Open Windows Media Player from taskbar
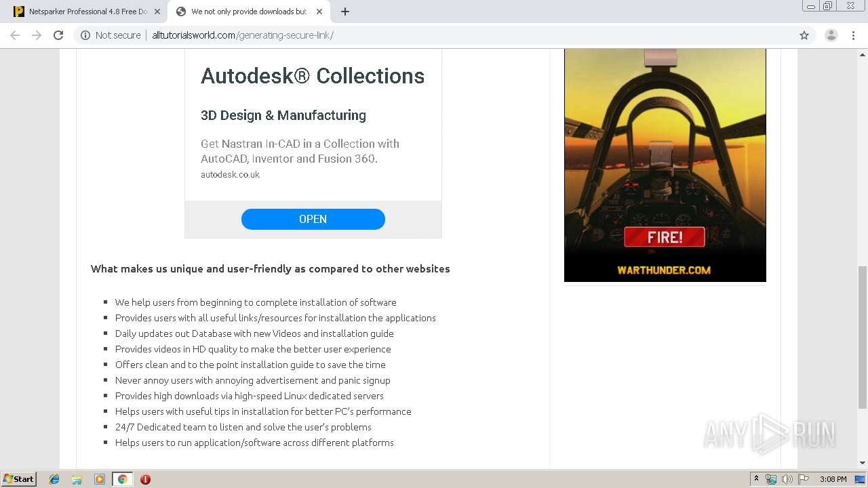This screenshot has height=488, width=868. pyautogui.click(x=100, y=479)
